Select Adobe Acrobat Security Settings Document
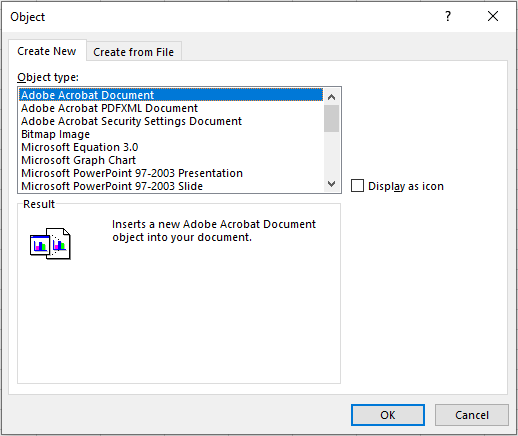 171,121
